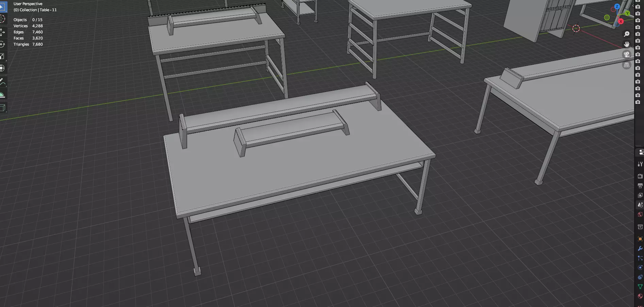Open the Modifiers wrench tab
This screenshot has width=644, height=307.
click(640, 248)
